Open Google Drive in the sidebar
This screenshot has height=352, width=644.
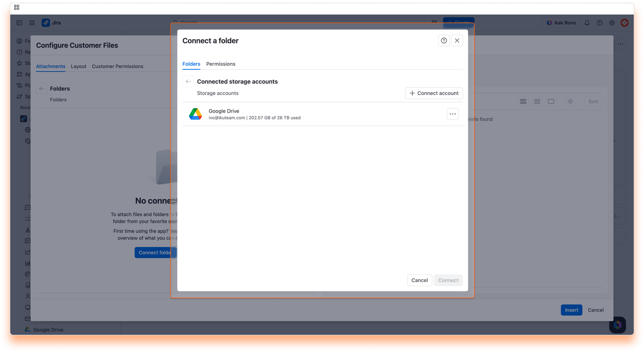tap(44, 329)
